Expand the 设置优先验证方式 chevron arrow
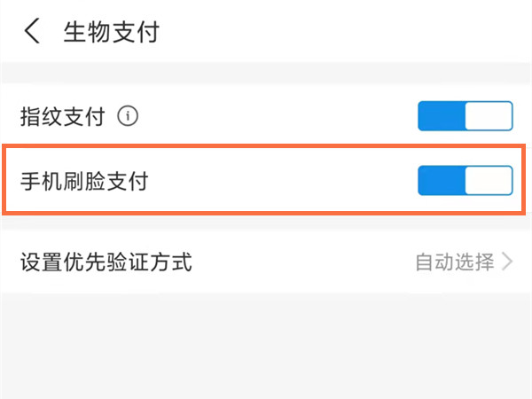Screen dimensions: 532x399 508,262
